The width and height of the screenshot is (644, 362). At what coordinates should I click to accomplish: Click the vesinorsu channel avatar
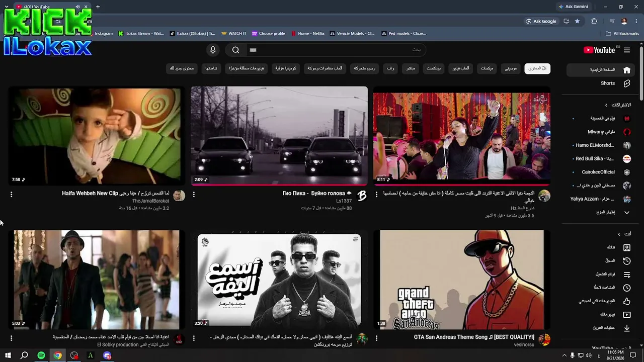click(x=544, y=339)
